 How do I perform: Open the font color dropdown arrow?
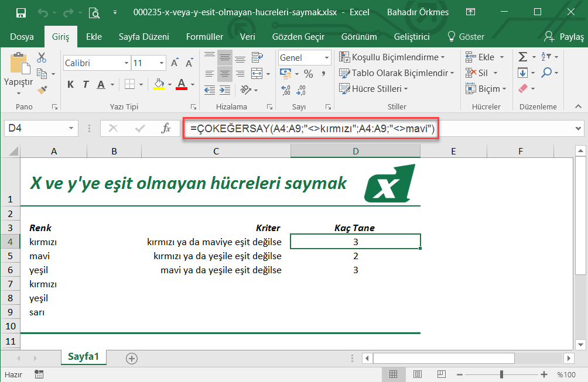pyautogui.click(x=192, y=85)
